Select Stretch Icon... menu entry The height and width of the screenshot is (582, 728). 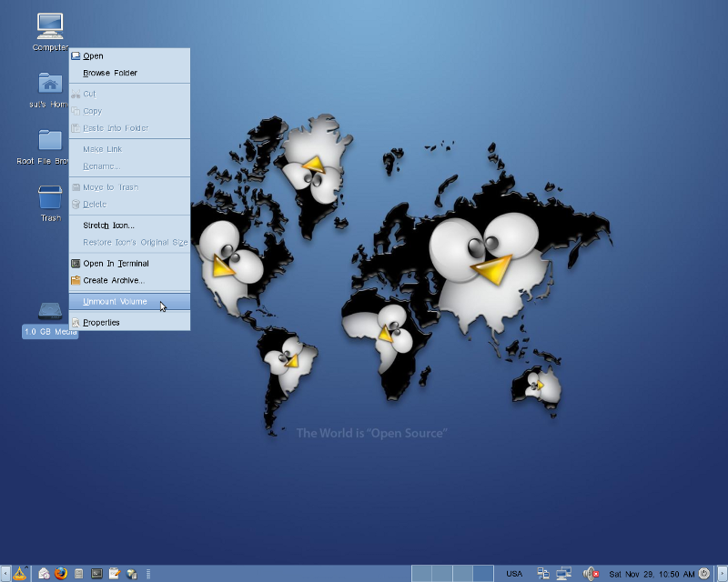point(129,226)
